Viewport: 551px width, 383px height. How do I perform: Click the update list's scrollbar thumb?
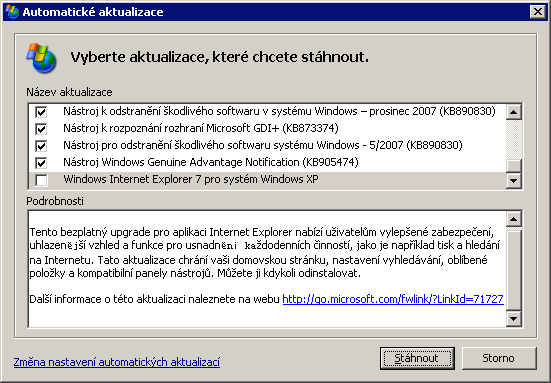(513, 165)
